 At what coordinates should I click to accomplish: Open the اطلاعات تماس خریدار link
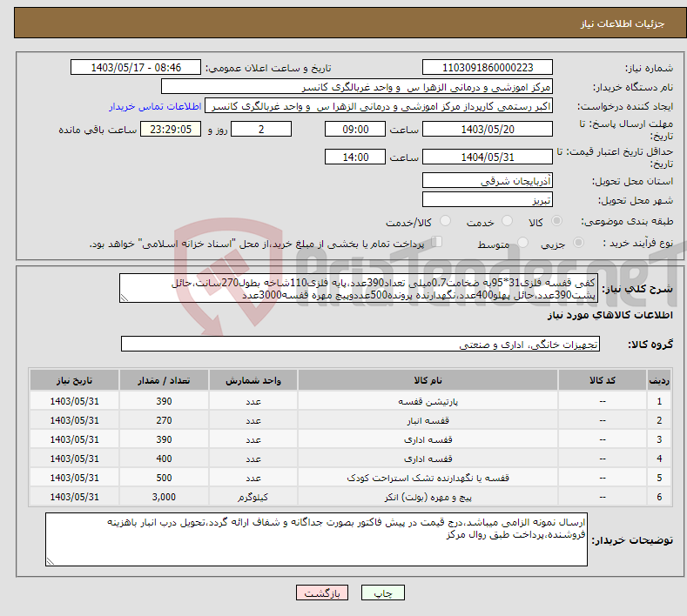155,106
